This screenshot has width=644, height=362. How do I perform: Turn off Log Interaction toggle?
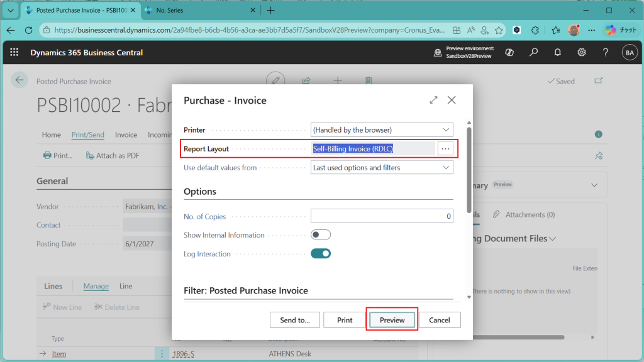tap(321, 254)
